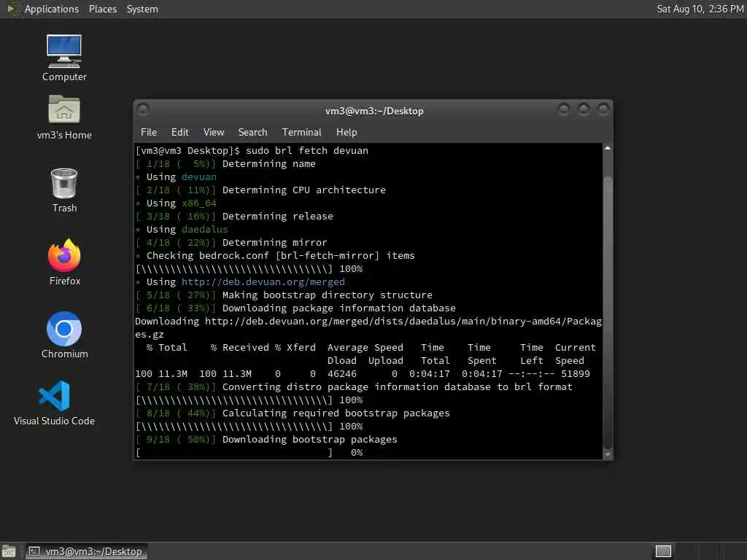This screenshot has width=747, height=560.
Task: Click the show desktop icon in bottom panel
Action: pyautogui.click(x=9, y=551)
